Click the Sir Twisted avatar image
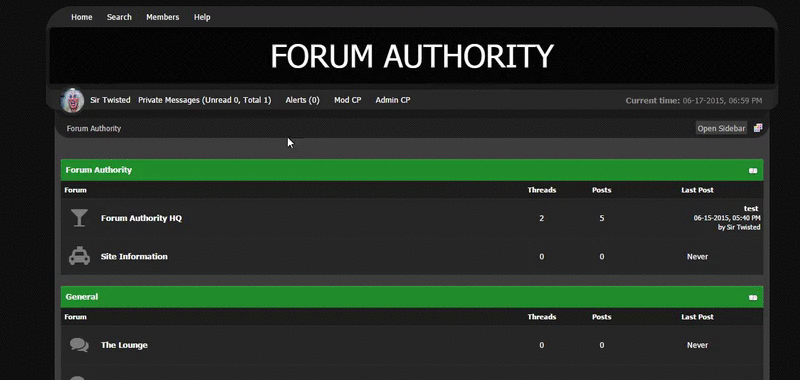 [x=72, y=100]
